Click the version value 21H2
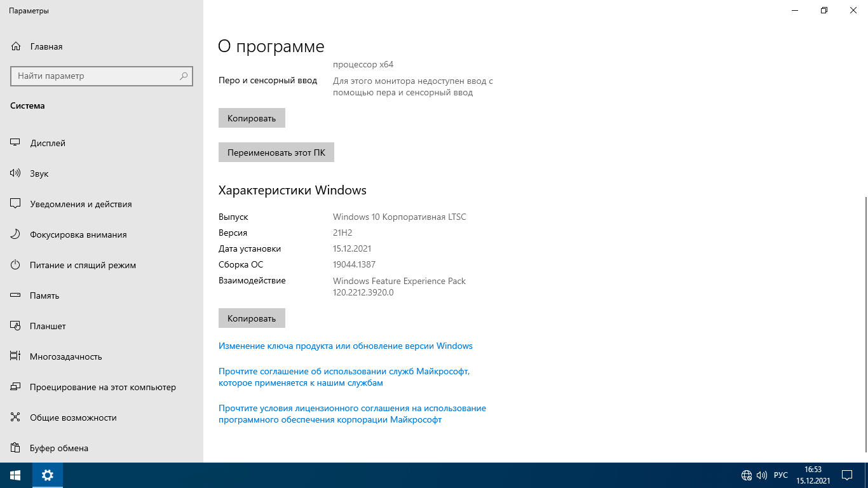The height and width of the screenshot is (488, 868). click(x=344, y=233)
